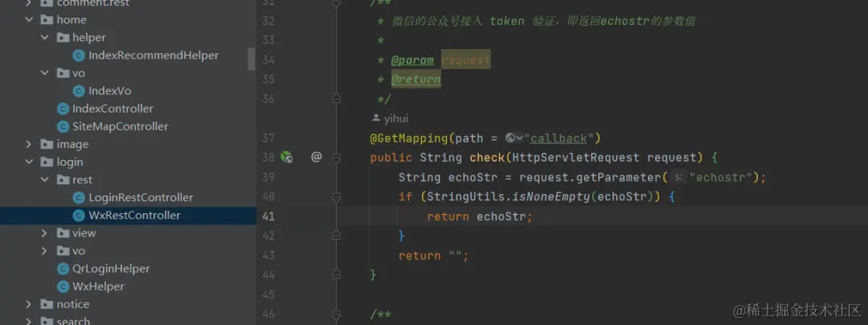Collapse the login folder chevron
This screenshot has width=868, height=325.
(x=29, y=162)
